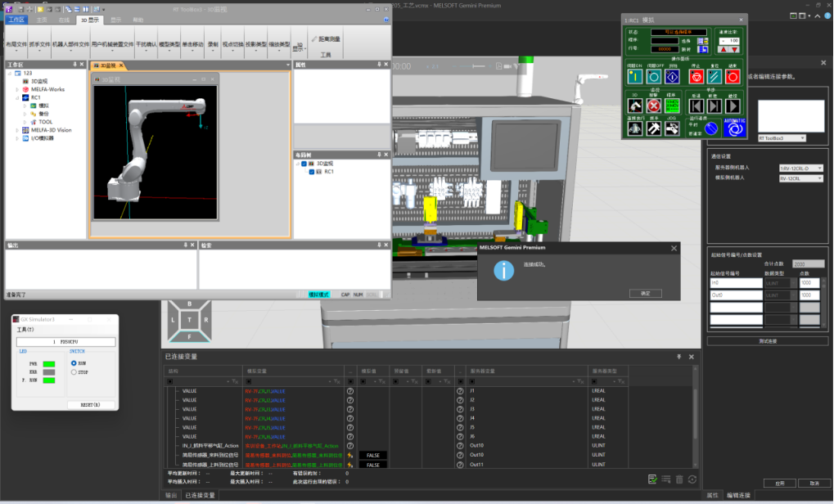This screenshot has width=834, height=504.
Task: Switch to the 在线 ribbon tab
Action: 65,20
